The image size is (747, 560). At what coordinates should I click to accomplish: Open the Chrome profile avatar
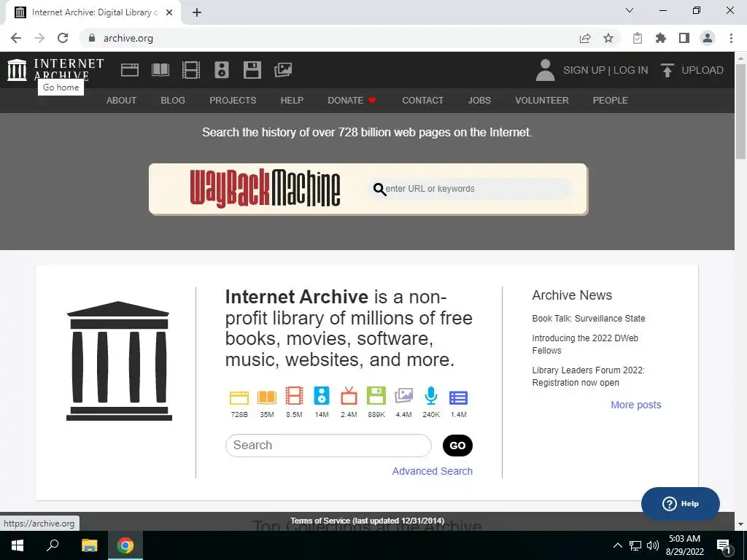point(708,38)
